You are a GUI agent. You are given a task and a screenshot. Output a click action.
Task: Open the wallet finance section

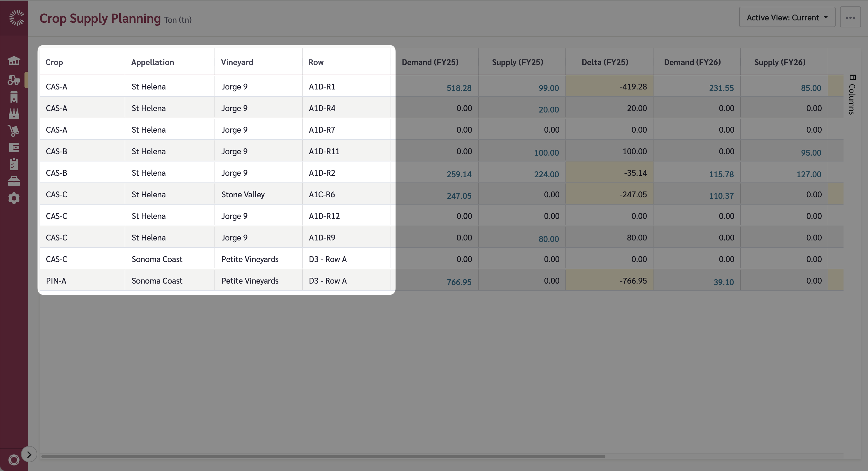14,147
